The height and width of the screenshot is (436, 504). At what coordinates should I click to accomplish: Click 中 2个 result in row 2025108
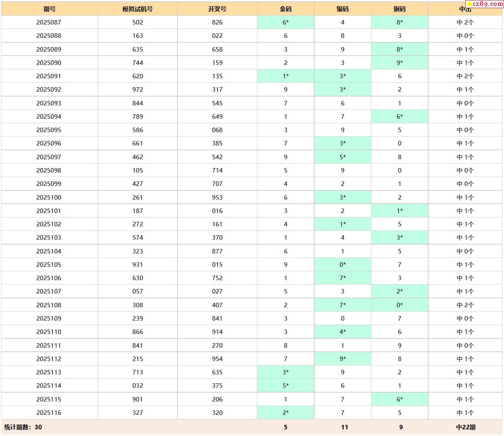(465, 305)
